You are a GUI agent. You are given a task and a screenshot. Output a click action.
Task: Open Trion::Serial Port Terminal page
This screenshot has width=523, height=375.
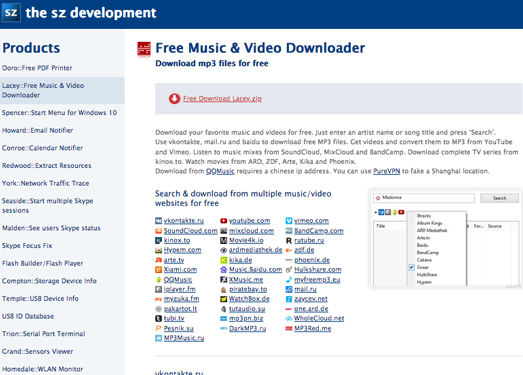[43, 334]
